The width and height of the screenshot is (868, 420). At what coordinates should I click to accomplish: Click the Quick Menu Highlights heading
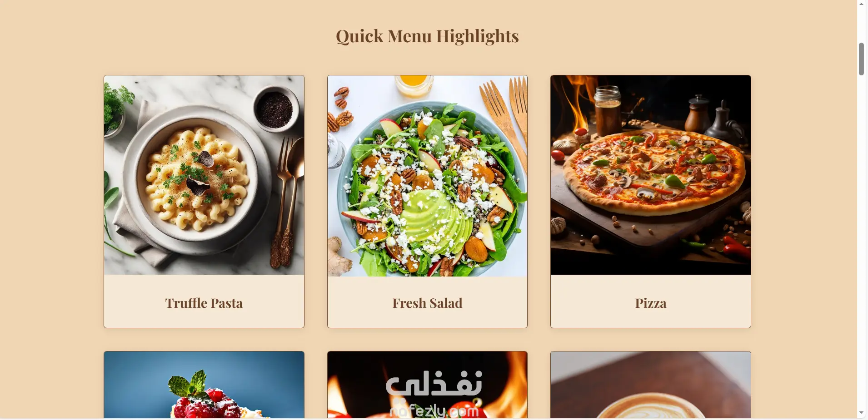427,36
